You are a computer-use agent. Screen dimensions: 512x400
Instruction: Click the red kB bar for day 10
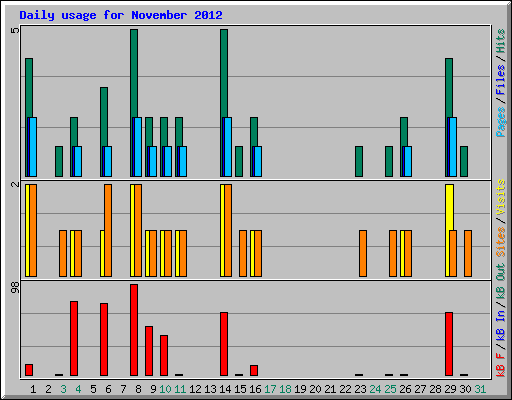(x=164, y=355)
